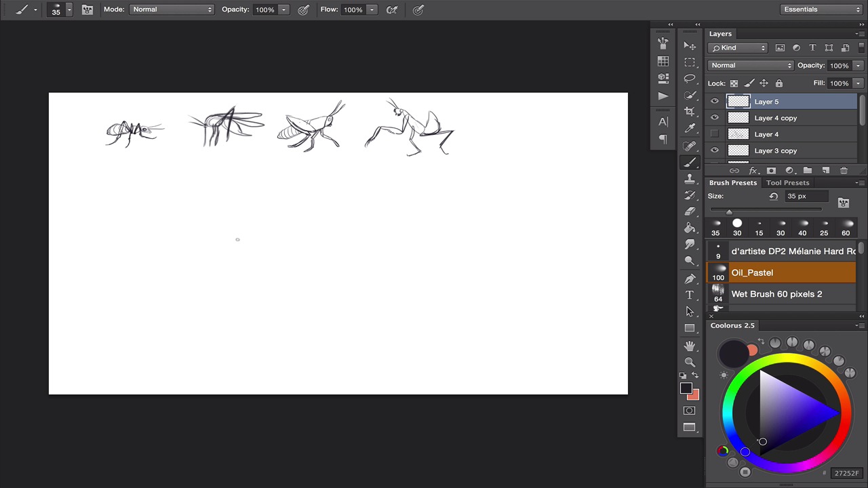Open the Essentials workspace dropdown
Screen dimensions: 868x488
(821, 9)
